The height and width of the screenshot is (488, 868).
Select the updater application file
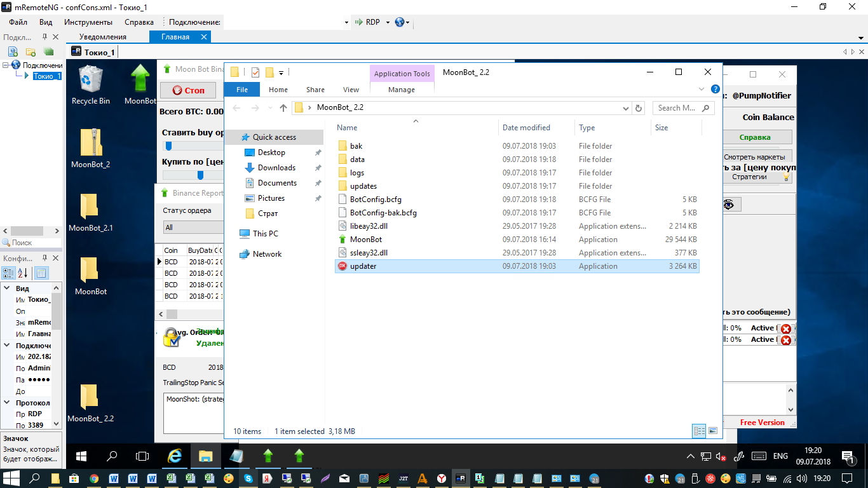pos(363,266)
